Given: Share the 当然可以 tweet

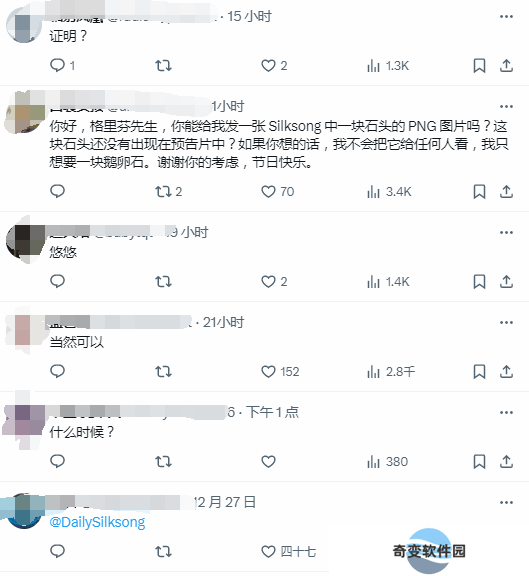Looking at the screenshot, I should pyautogui.click(x=506, y=372).
